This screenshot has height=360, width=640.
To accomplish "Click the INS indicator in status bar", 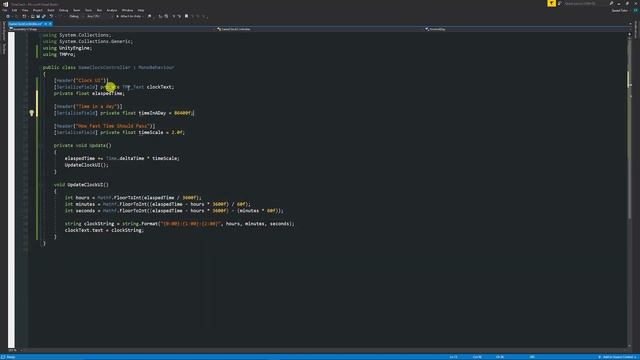I will tap(532, 357).
